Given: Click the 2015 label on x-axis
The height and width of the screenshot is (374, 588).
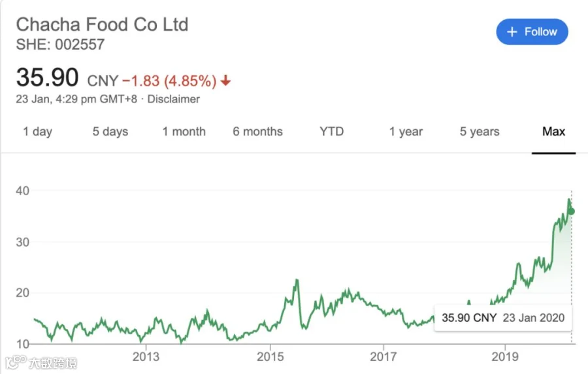Looking at the screenshot, I should (270, 356).
